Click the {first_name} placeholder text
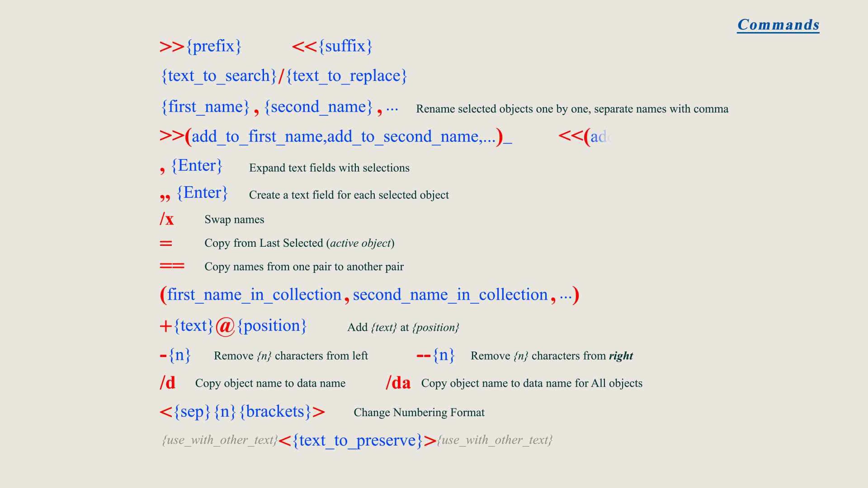This screenshot has height=488, width=868. click(205, 107)
